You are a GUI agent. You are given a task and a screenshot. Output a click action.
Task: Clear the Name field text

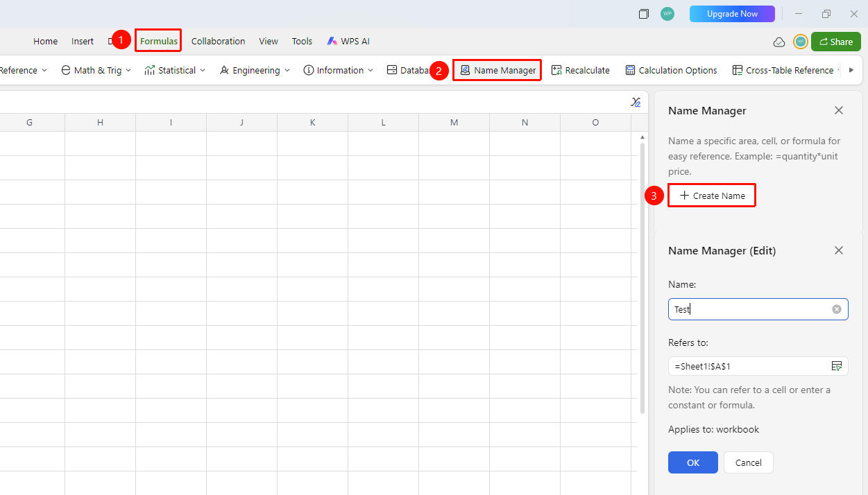point(837,309)
